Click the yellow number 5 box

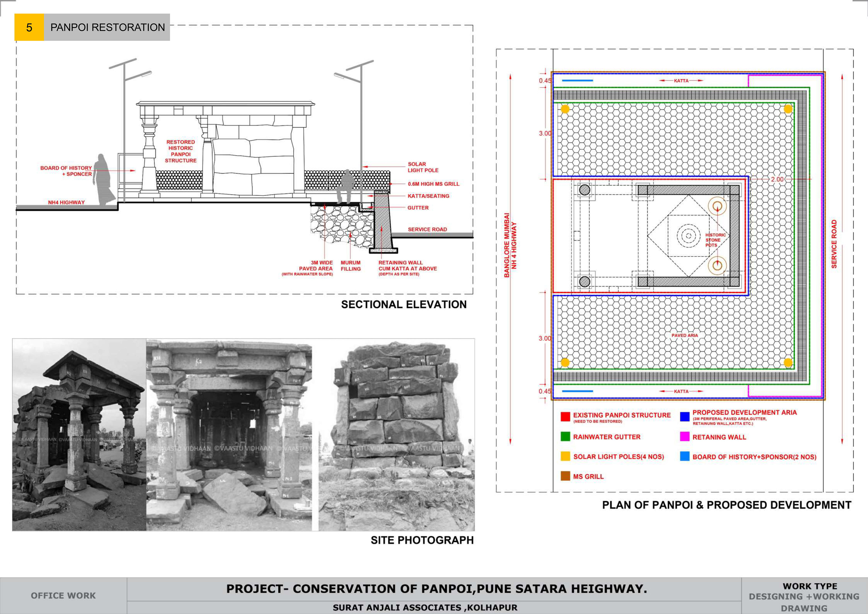[29, 27]
